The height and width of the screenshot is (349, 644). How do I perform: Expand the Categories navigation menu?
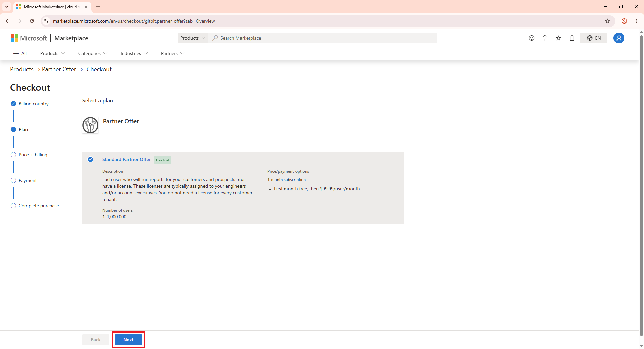93,53
